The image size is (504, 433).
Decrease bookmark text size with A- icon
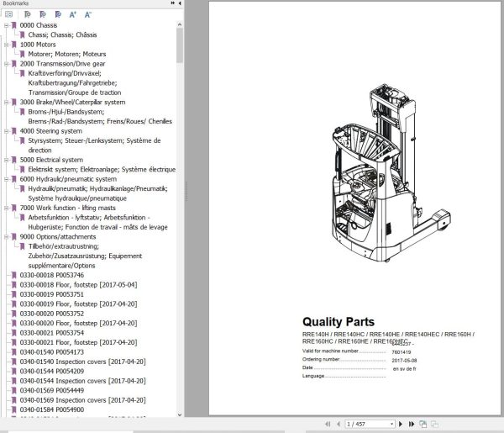(x=87, y=14)
